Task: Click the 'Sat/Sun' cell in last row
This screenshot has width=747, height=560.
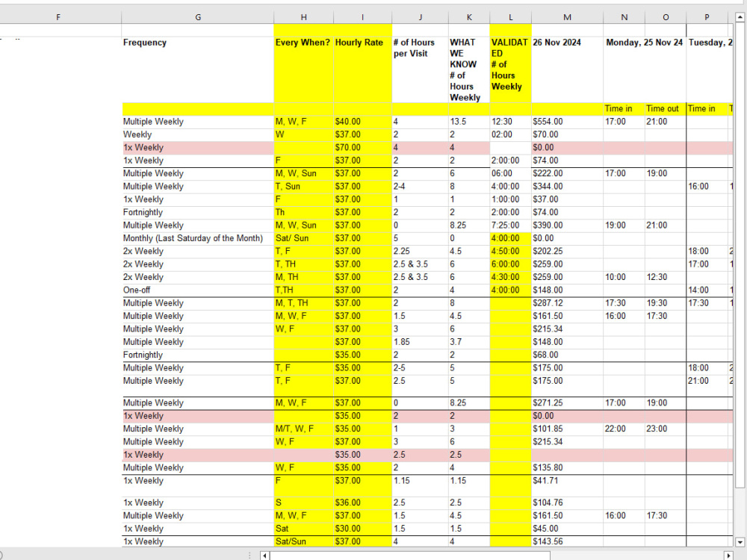Action: (303, 541)
